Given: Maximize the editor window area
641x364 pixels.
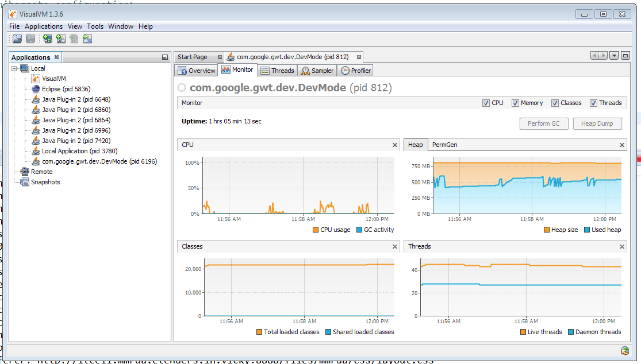Looking at the screenshot, I should 625,56.
